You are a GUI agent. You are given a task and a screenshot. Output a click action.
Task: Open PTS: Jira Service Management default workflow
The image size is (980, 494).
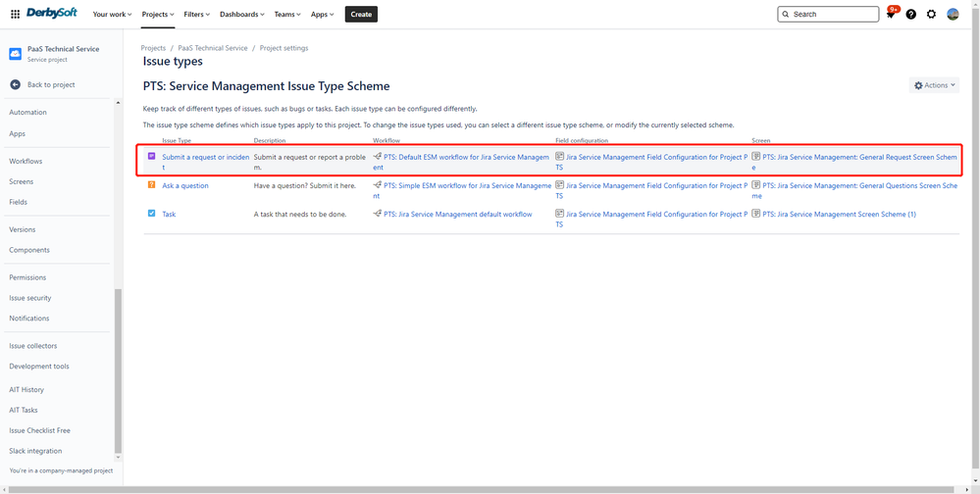click(458, 215)
